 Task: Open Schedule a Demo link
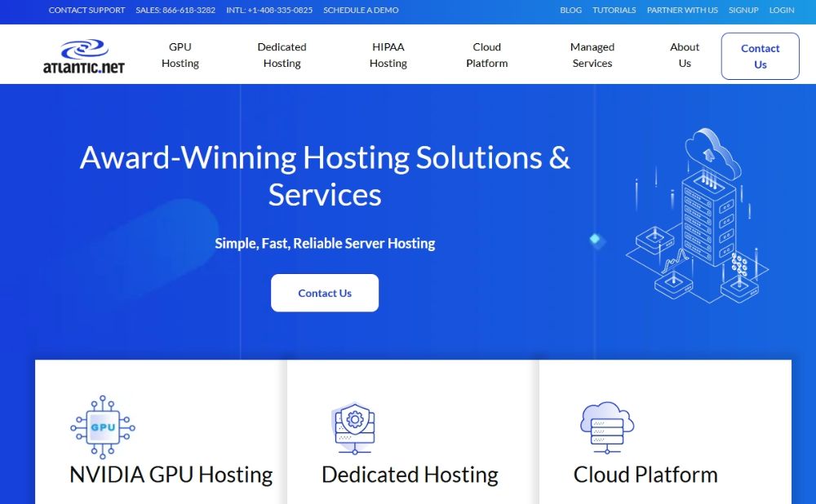point(361,10)
